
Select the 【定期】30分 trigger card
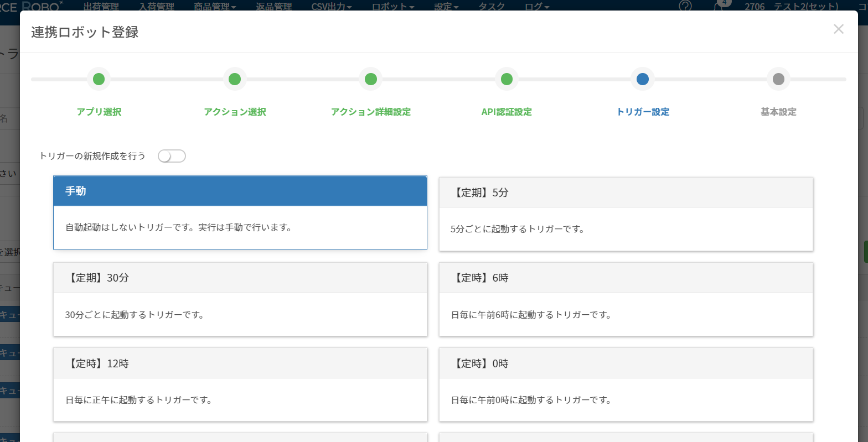240,299
